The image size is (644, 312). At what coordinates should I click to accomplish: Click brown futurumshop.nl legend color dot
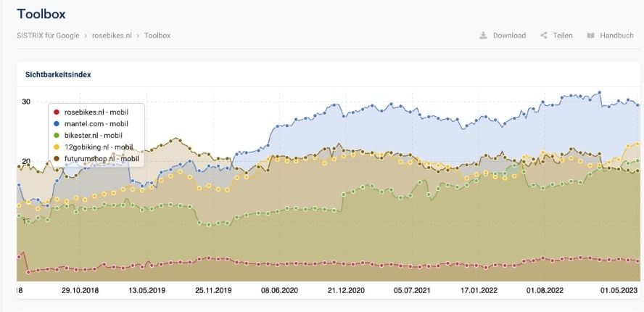point(57,158)
